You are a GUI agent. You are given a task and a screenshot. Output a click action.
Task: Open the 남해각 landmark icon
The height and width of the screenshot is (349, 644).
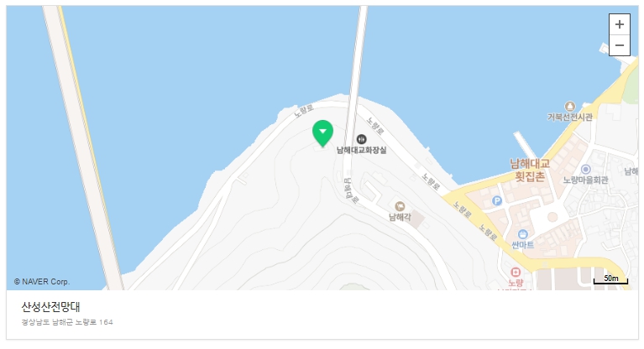click(x=400, y=206)
